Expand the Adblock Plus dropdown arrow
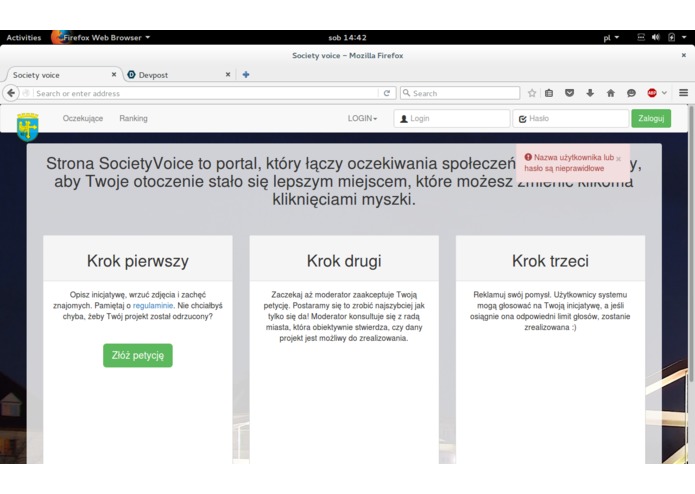The height and width of the screenshot is (494, 695). pyautogui.click(x=664, y=93)
